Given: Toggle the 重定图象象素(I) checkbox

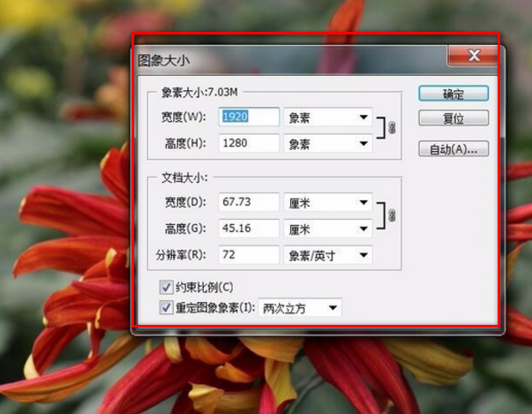Looking at the screenshot, I should pos(166,307).
